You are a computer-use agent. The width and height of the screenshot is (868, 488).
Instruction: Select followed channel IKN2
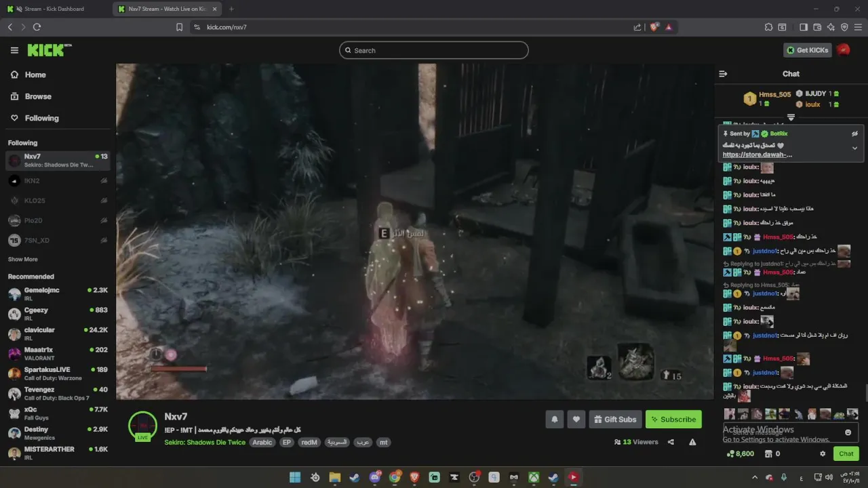58,181
